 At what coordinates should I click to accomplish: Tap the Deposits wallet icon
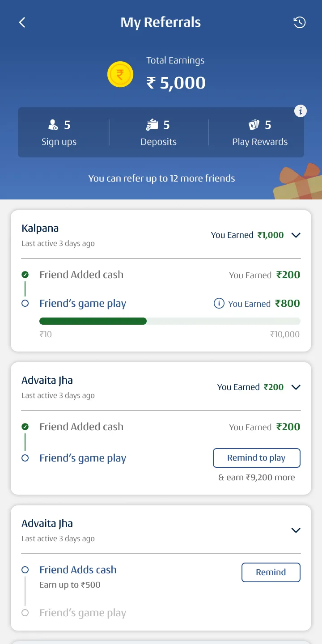click(x=152, y=125)
